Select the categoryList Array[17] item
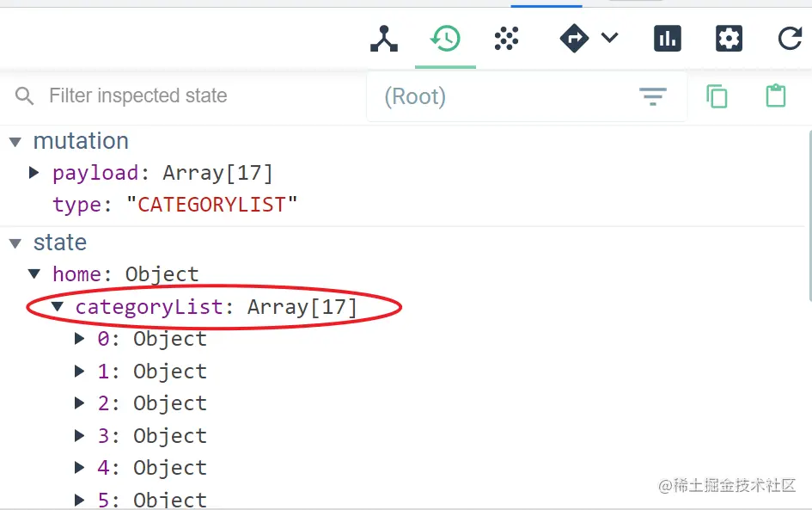 (215, 307)
